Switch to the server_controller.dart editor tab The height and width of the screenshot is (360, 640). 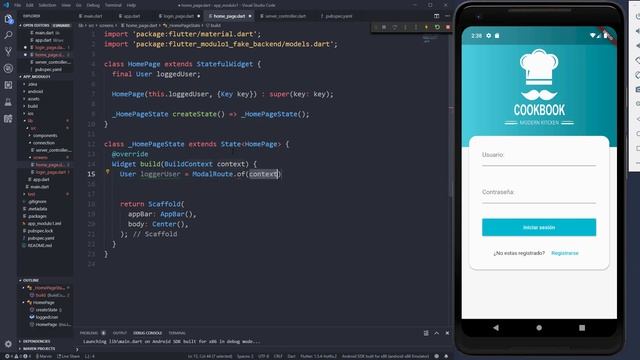coord(285,16)
